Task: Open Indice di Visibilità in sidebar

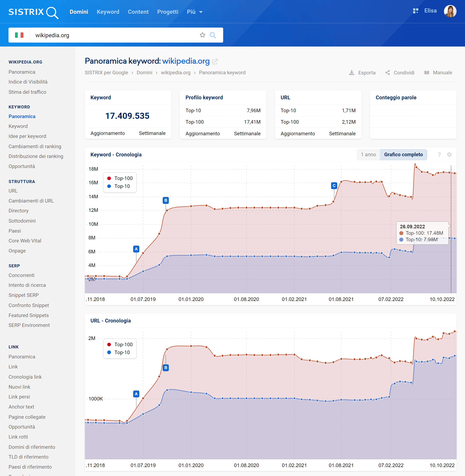Action: pos(28,82)
